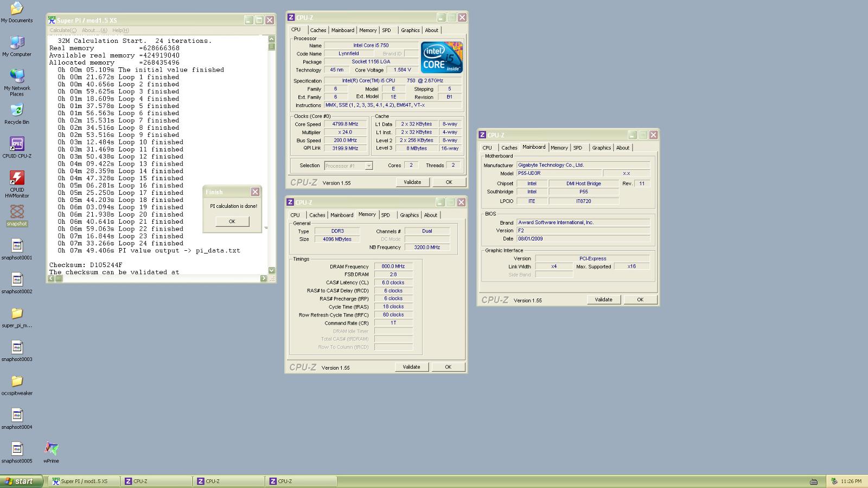The height and width of the screenshot is (488, 868).
Task: Open the Start menu
Action: tap(22, 481)
